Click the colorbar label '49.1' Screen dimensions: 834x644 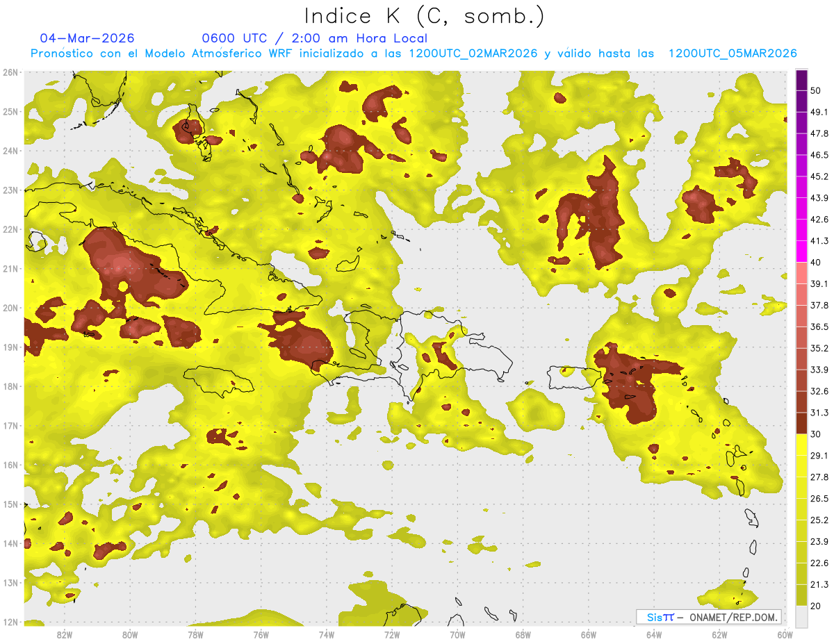(819, 112)
